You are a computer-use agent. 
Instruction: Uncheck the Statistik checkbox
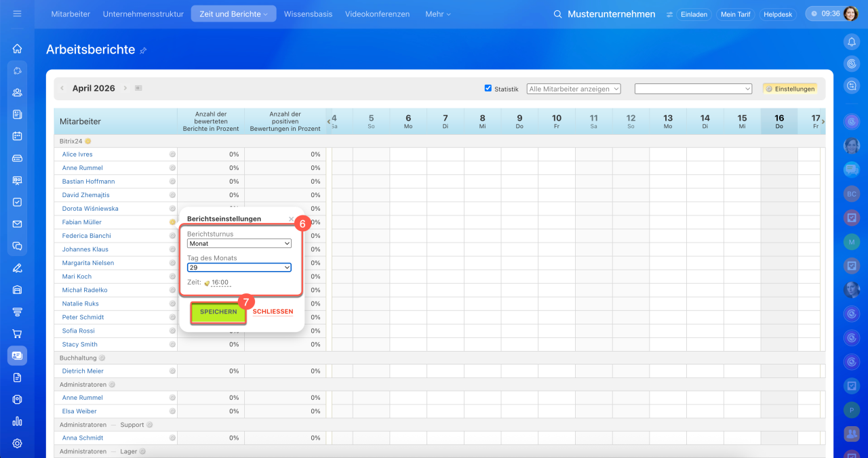tap(488, 88)
